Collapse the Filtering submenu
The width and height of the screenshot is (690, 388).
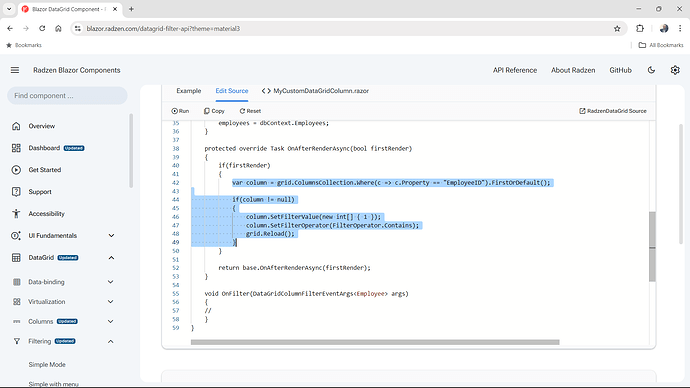pos(110,341)
